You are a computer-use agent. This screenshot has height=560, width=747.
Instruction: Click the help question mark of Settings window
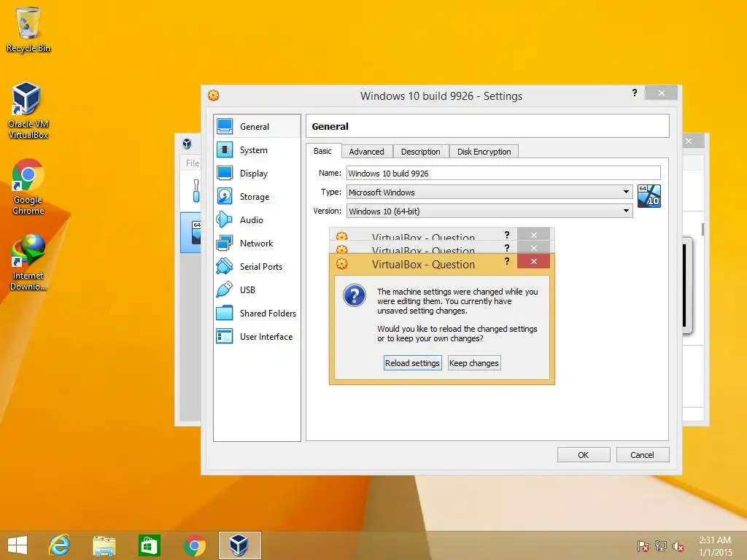(635, 93)
